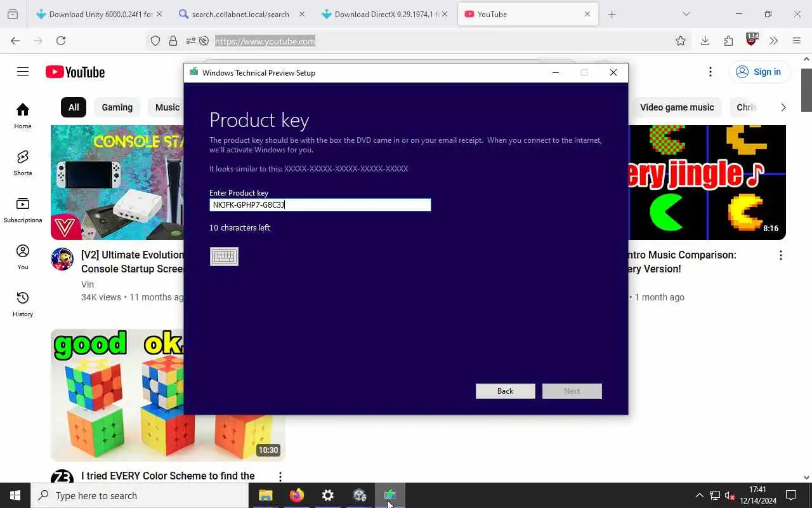The image size is (812, 508).
Task: Click the Next button in Setup
Action: pos(572,391)
